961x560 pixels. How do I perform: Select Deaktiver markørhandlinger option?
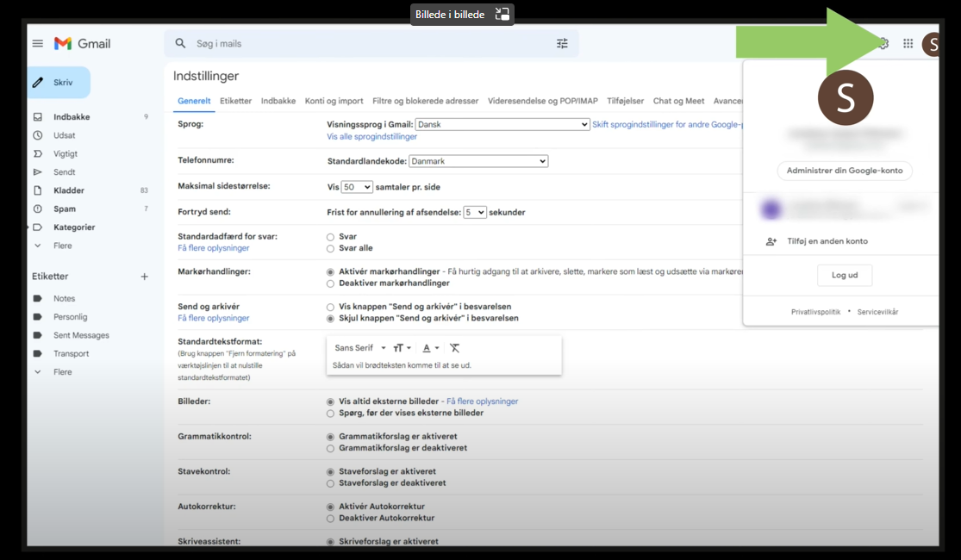tap(330, 283)
